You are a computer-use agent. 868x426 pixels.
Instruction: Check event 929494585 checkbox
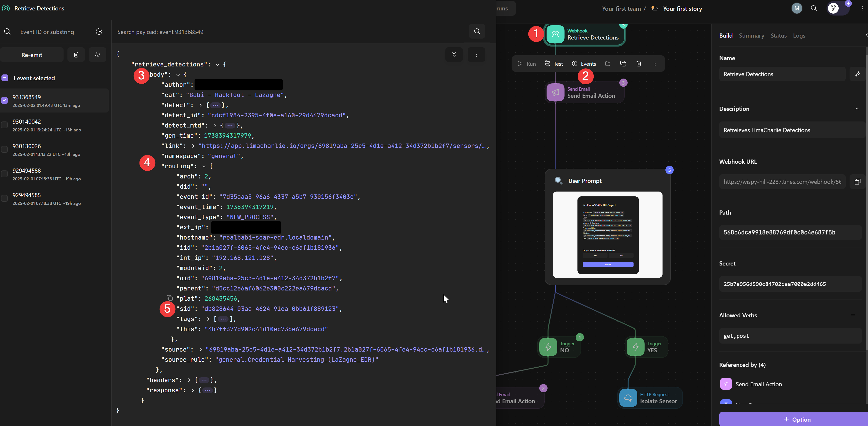pos(4,198)
